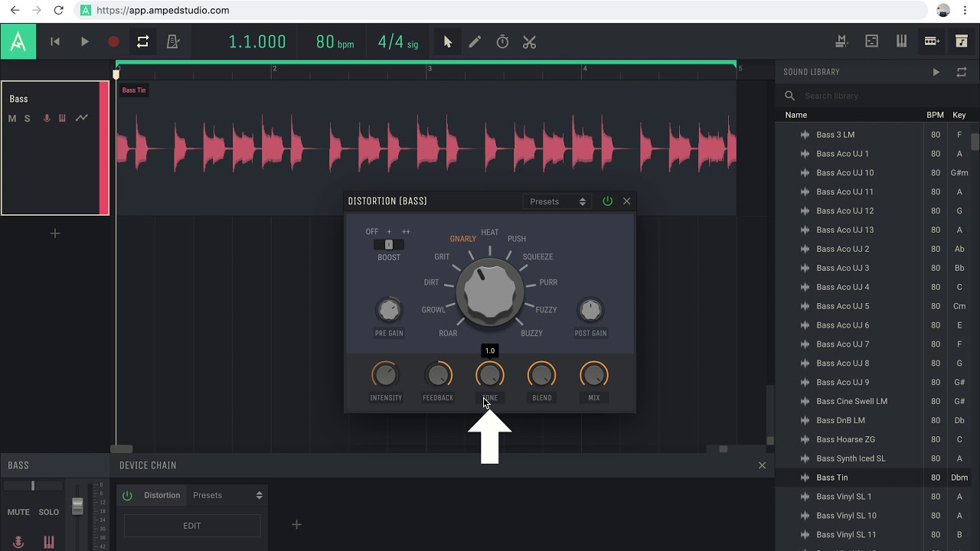This screenshot has height=551, width=980.
Task: Adjust the Boost switch slider
Action: coord(389,244)
